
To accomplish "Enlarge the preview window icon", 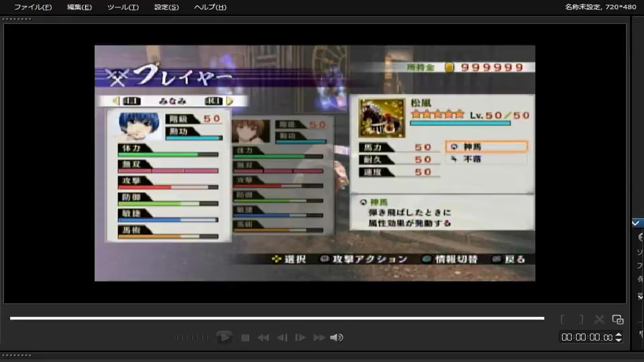I will click(x=618, y=319).
